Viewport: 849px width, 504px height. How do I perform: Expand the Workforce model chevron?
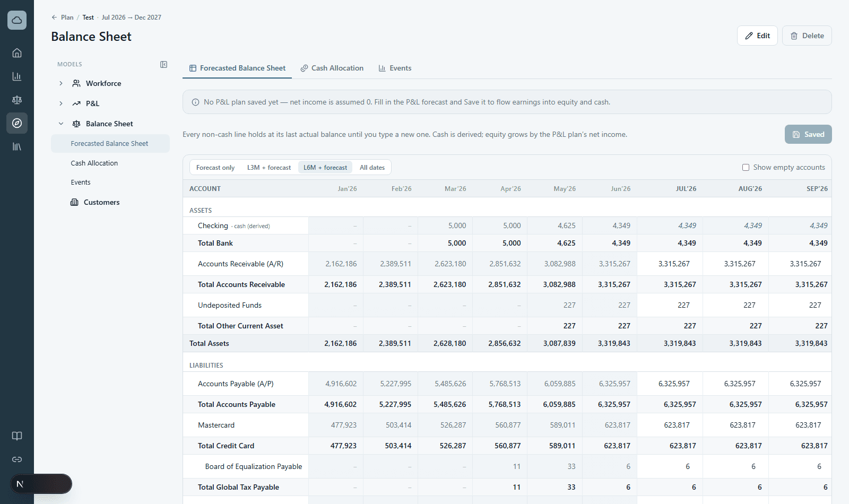coord(61,83)
